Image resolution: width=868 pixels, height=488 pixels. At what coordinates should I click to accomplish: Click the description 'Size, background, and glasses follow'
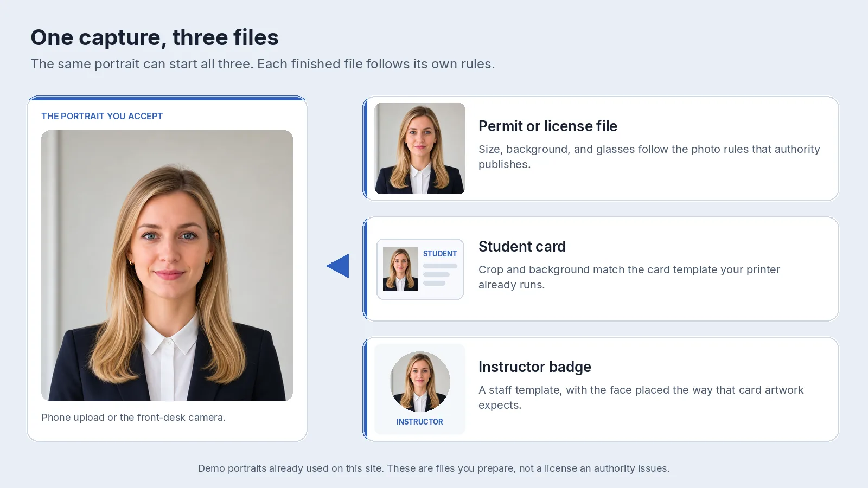tap(649, 157)
